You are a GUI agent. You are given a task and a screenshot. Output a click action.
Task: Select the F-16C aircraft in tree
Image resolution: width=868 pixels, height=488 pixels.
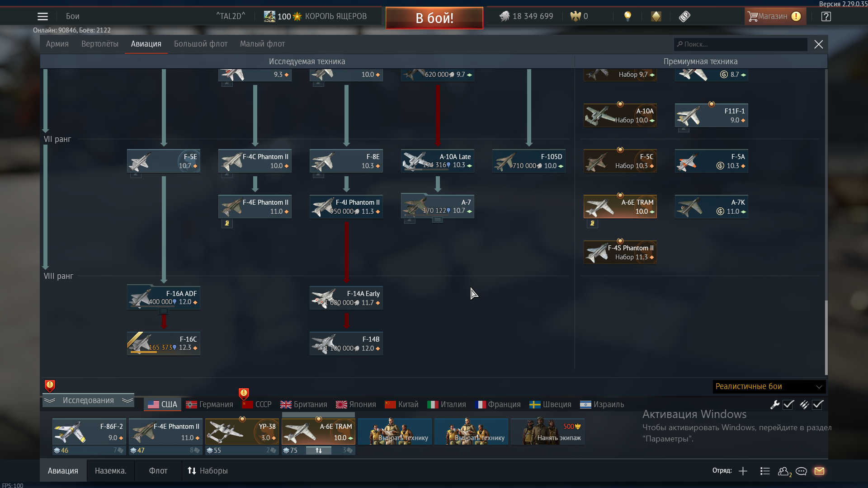click(x=164, y=343)
